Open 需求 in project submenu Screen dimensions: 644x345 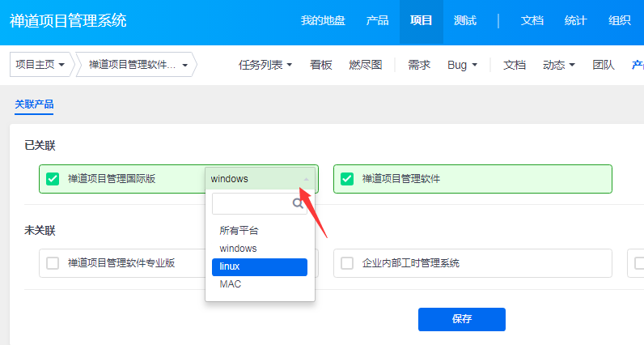[x=419, y=65]
